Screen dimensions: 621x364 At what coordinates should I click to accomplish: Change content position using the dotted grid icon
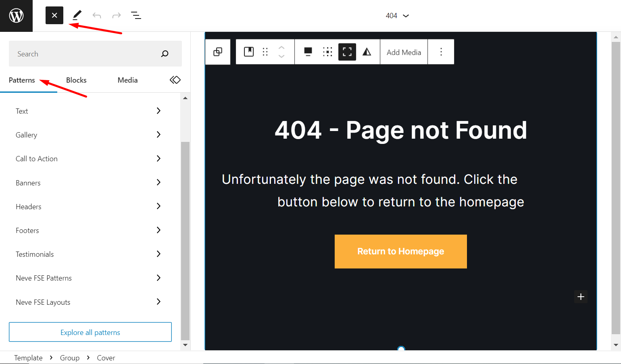tap(327, 52)
